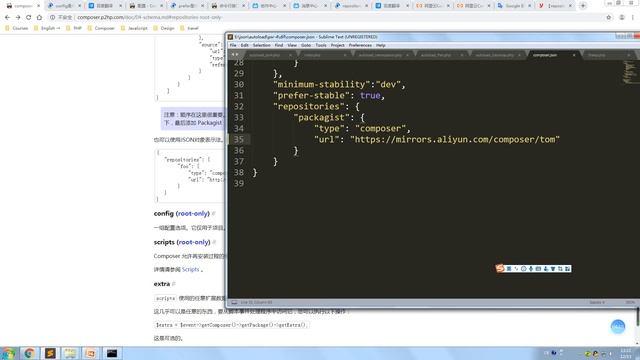Image resolution: width=640 pixels, height=360 pixels.
Task: Open the Project menu in Sublime Text
Action: [x=338, y=45]
